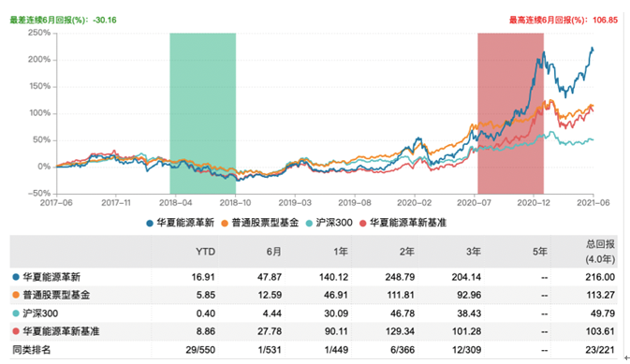Toggle the 沪深300 series in the chart legend
Viewport: 630px width, 364px height.
tap(330, 223)
